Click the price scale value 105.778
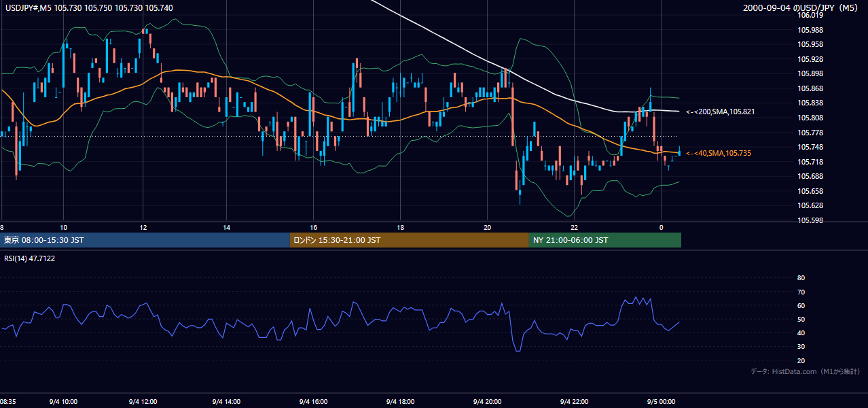 [x=810, y=133]
